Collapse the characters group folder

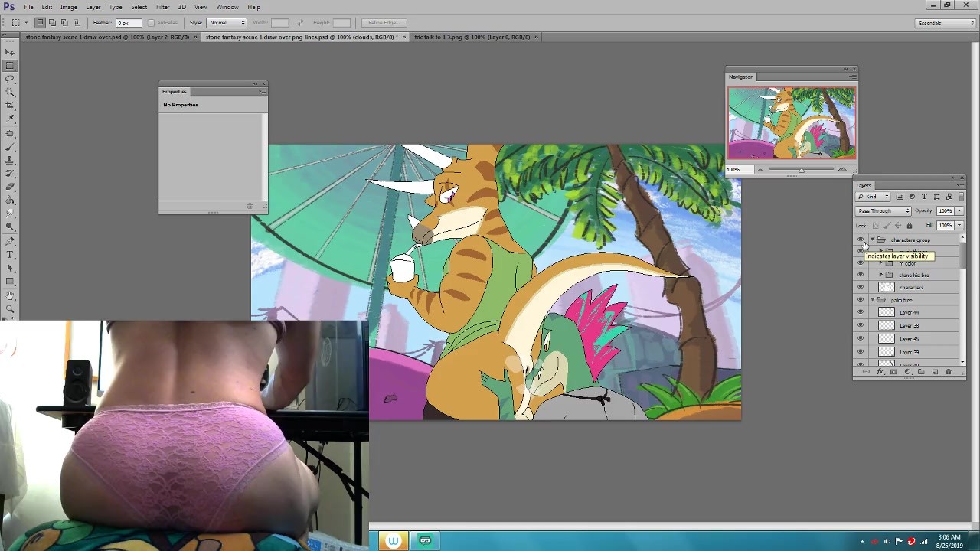coord(872,240)
